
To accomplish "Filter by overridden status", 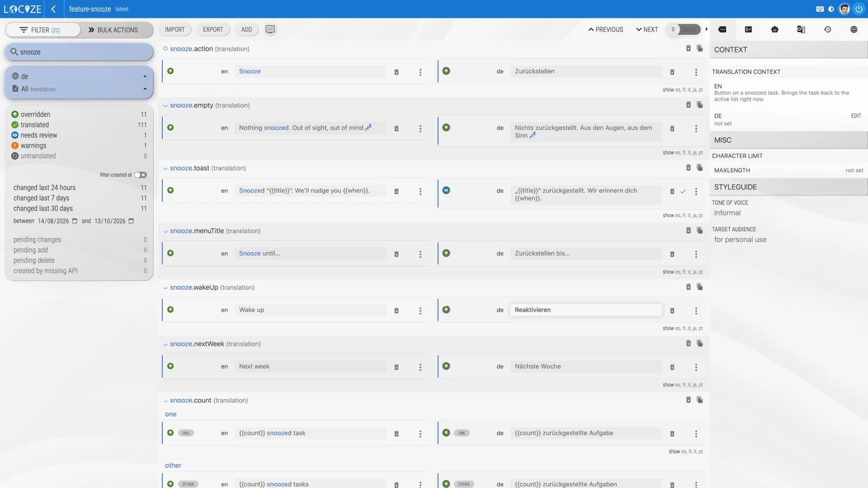I will (79, 114).
